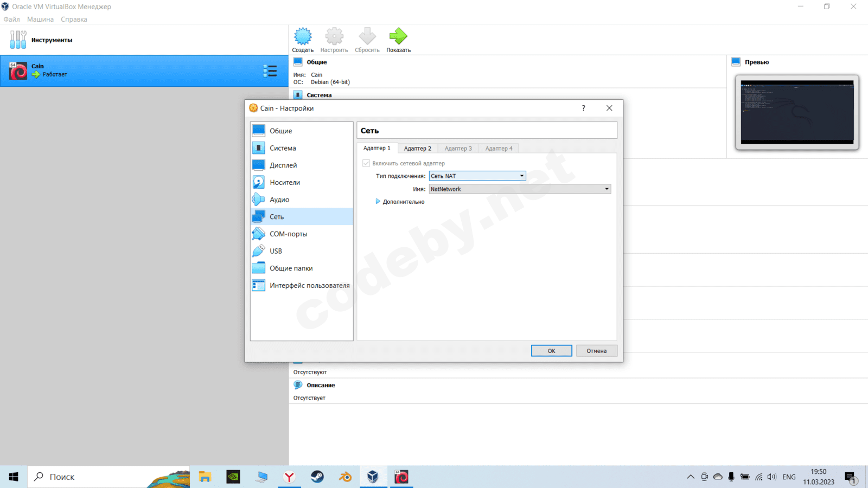
Task: Switch to Адаптер 3 tab
Action: click(458, 149)
